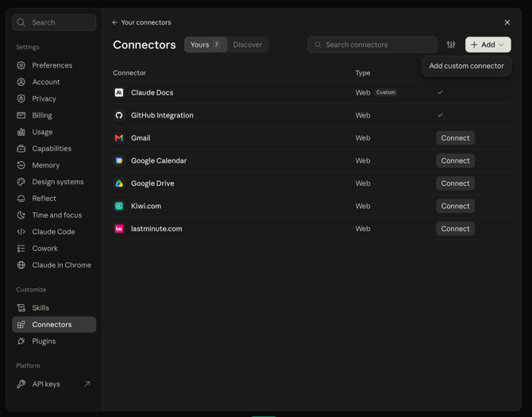
Task: Click the Custom badge on Claude Docs
Action: (x=386, y=92)
